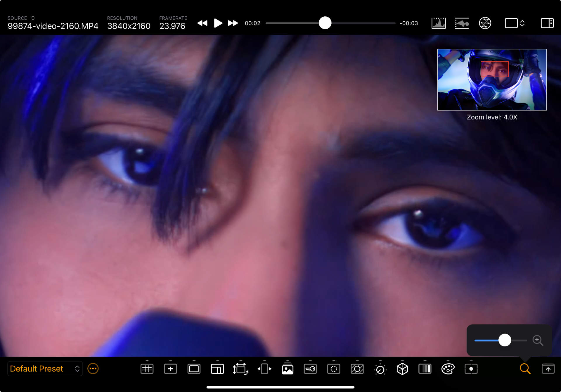This screenshot has height=392, width=561.
Task: Open the preset more options button
Action: (x=93, y=369)
